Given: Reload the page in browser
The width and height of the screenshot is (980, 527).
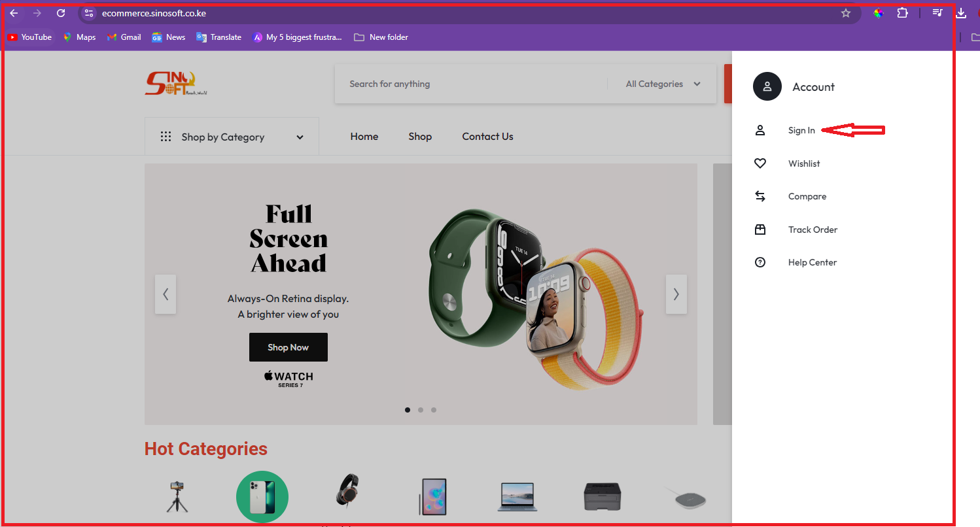Looking at the screenshot, I should click(x=61, y=13).
